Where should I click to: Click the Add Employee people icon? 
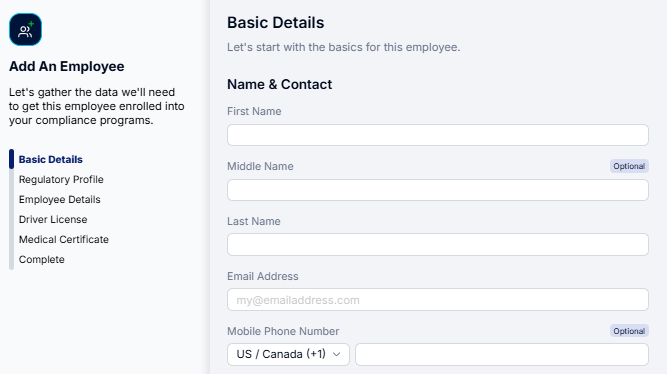[x=26, y=29]
